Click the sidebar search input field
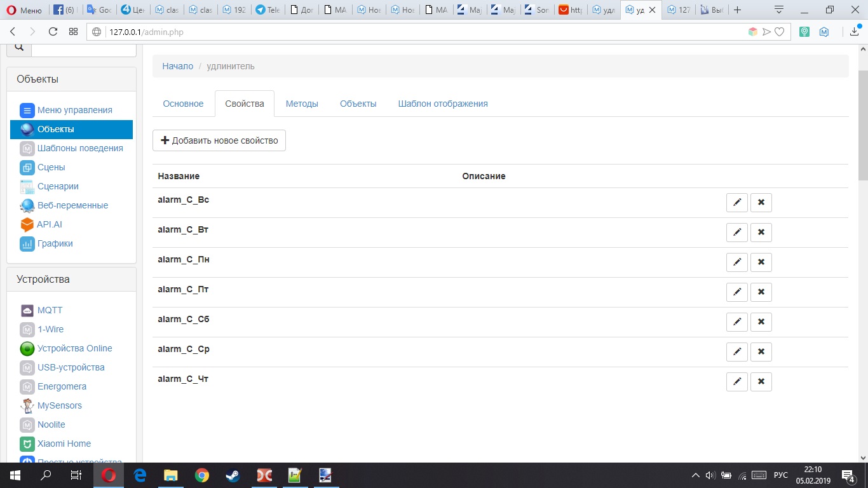The image size is (868, 488). tap(84, 48)
